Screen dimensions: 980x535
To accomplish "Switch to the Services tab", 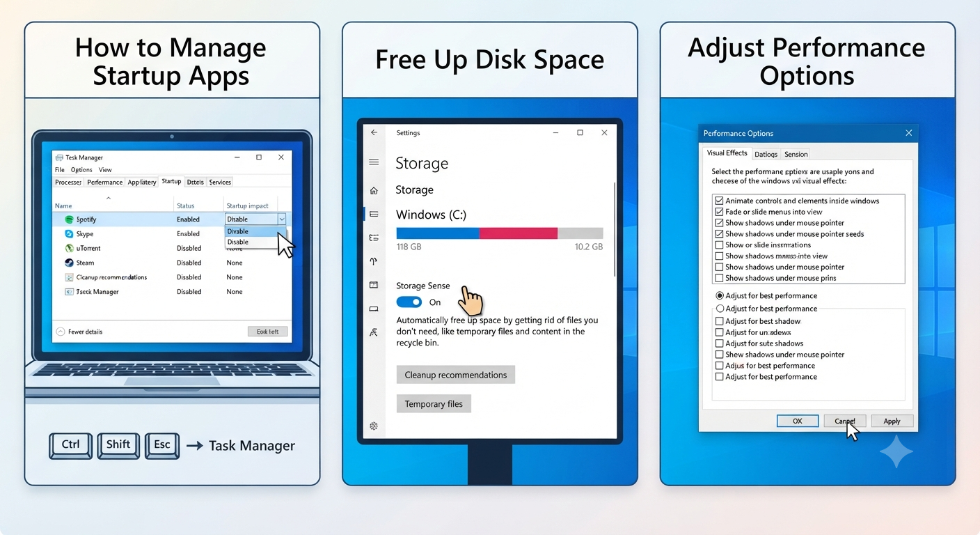I will pos(220,183).
